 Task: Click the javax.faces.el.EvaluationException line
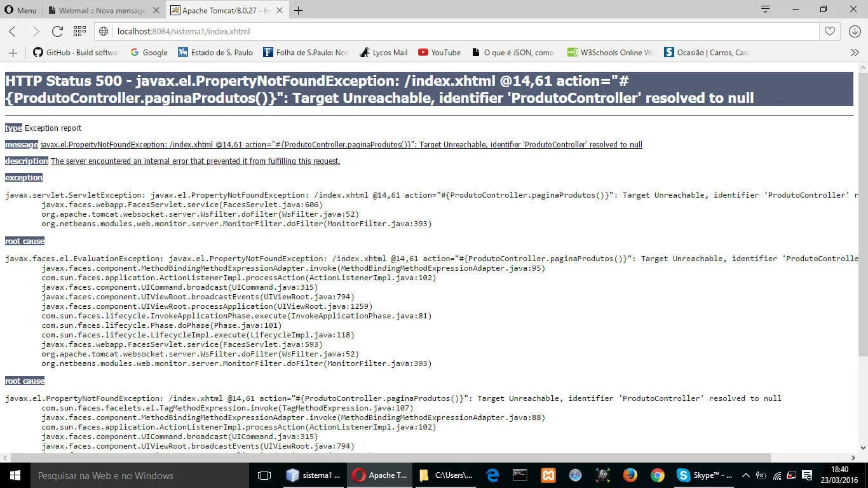click(431, 259)
